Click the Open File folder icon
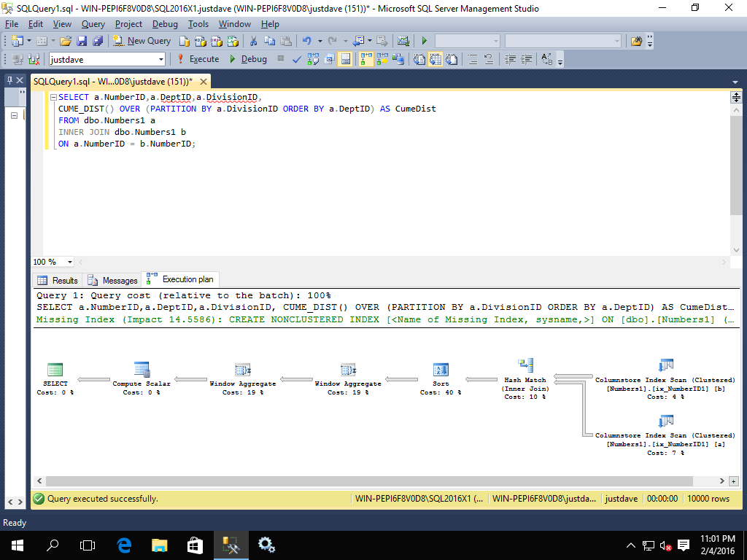 pyautogui.click(x=66, y=41)
